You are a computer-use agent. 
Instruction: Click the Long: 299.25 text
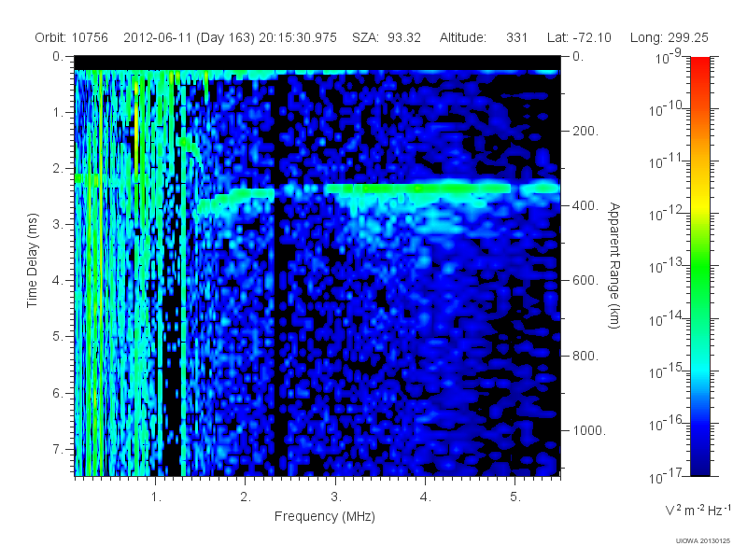pyautogui.click(x=669, y=37)
